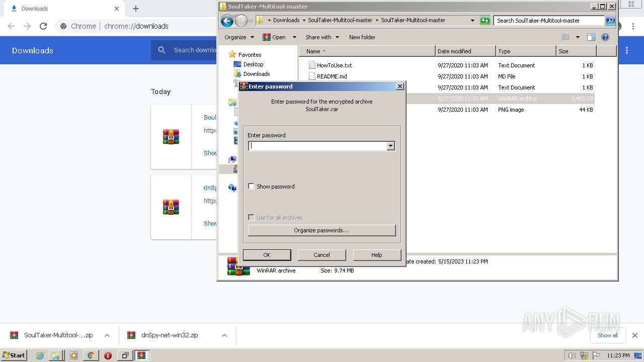
Task: Click the Change your view icon
Action: [566, 37]
